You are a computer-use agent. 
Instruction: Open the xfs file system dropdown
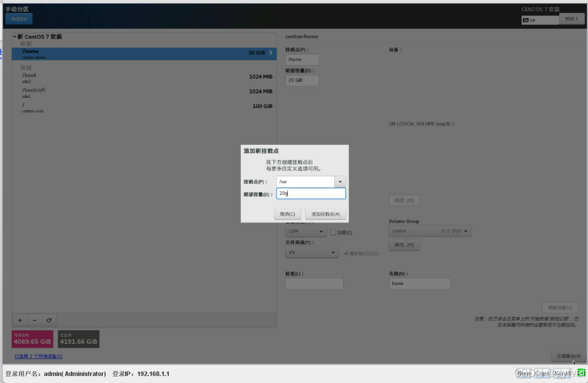pyautogui.click(x=312, y=252)
